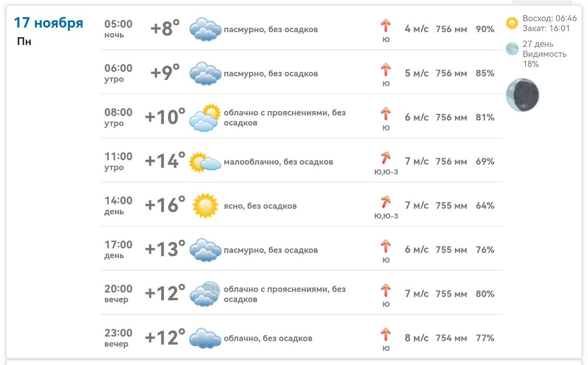Click the moon-and-cloud icon at 20:00
588x365 pixels.
pyautogui.click(x=205, y=294)
